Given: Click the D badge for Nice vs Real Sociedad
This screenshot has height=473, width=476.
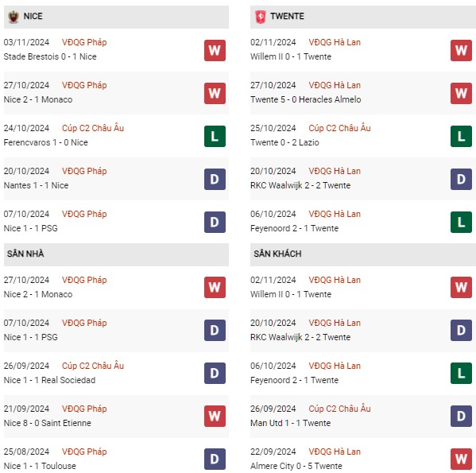Looking at the screenshot, I should click(215, 373).
